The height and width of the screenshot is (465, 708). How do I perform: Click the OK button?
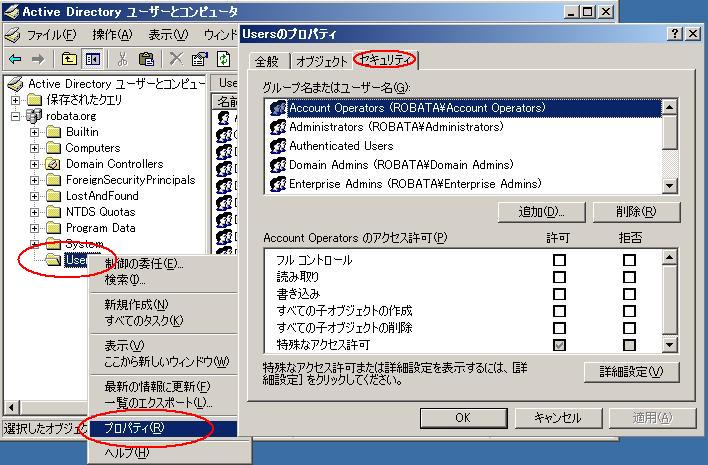click(x=463, y=418)
